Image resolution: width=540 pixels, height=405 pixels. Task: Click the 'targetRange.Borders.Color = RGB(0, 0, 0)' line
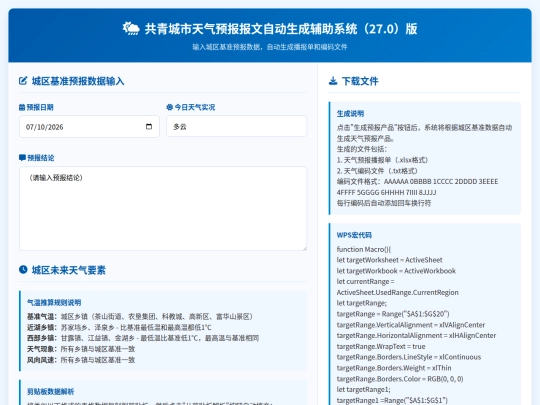point(400,379)
